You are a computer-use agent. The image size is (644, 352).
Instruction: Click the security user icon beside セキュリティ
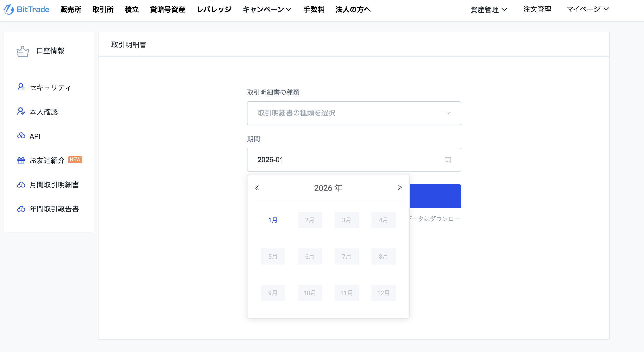21,87
